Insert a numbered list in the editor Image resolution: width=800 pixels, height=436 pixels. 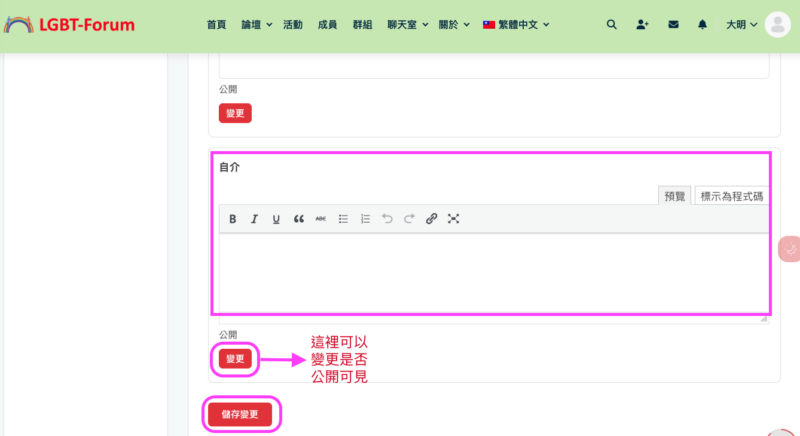click(x=365, y=219)
